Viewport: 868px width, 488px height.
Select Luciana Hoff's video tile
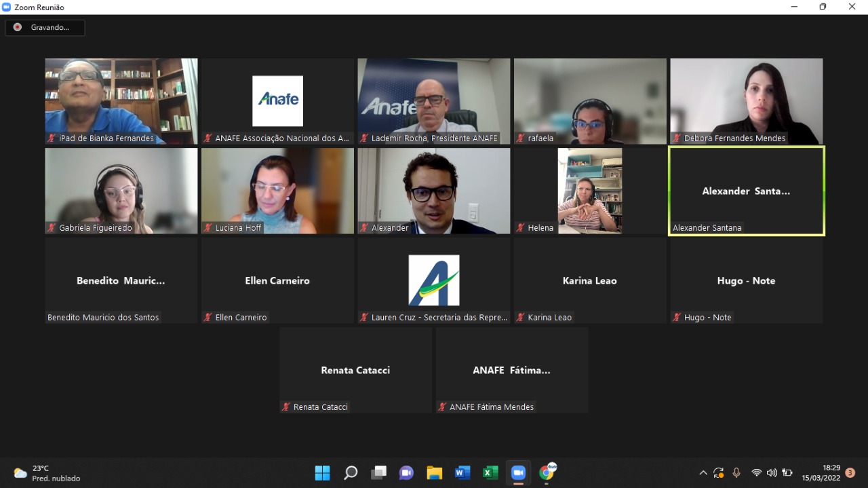pyautogui.click(x=277, y=191)
